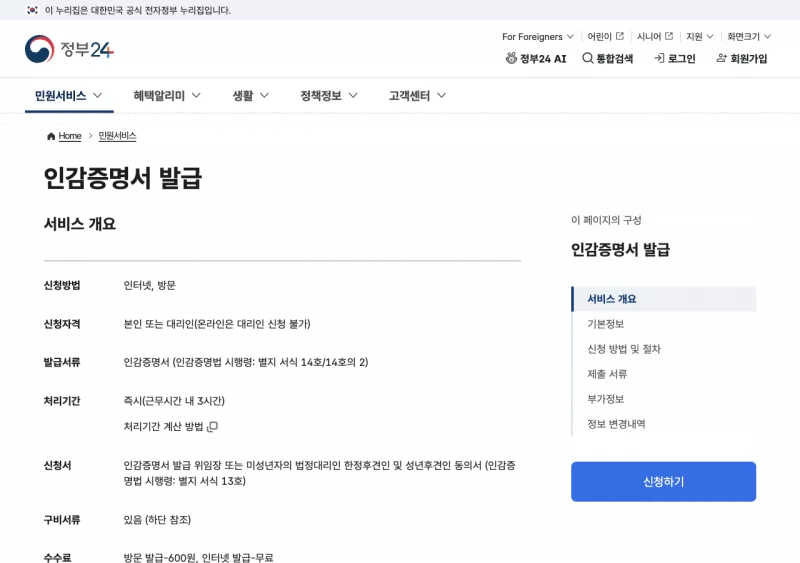Click '방문 발급-600원, 인터넷 발급-무료' text
Screen dimensions: 800x563
[198, 557]
